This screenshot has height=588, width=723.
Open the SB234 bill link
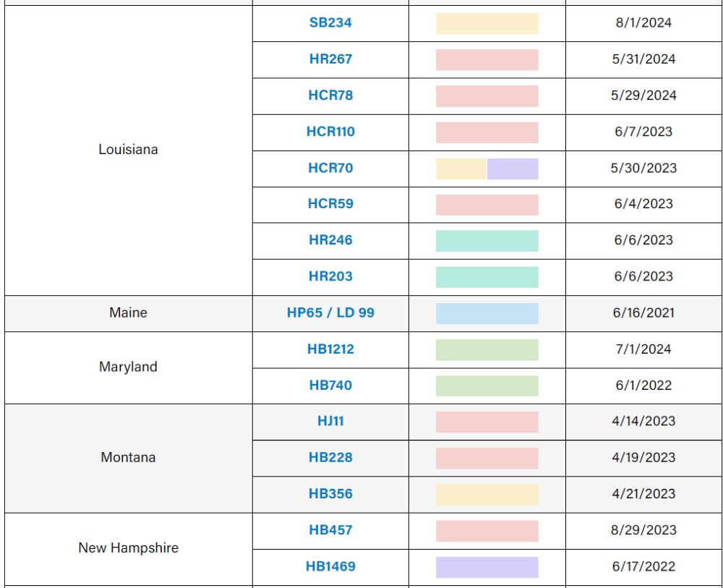click(330, 23)
